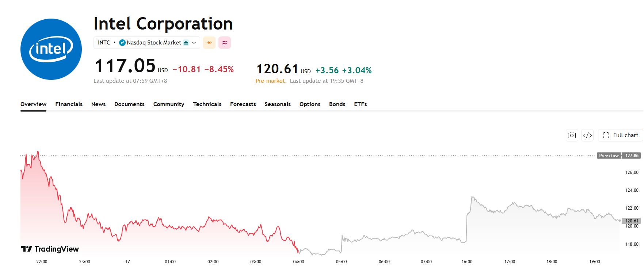Click the +3.56 pre-market change

click(327, 70)
